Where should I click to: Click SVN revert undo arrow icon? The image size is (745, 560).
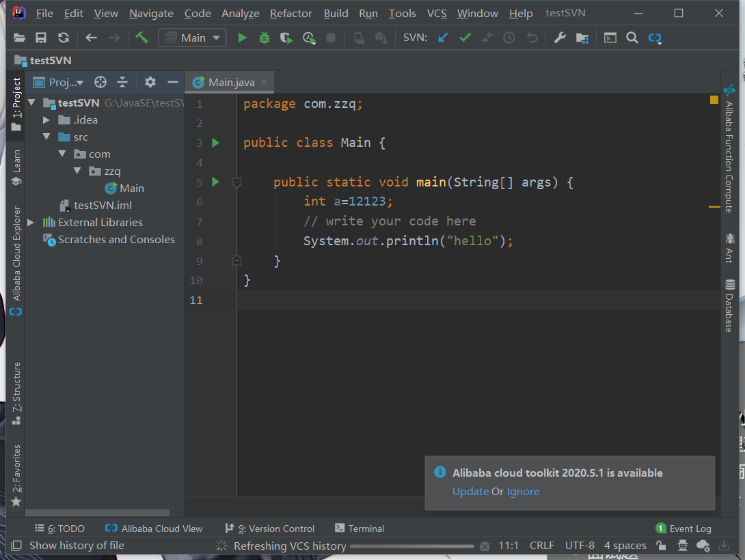tap(532, 38)
